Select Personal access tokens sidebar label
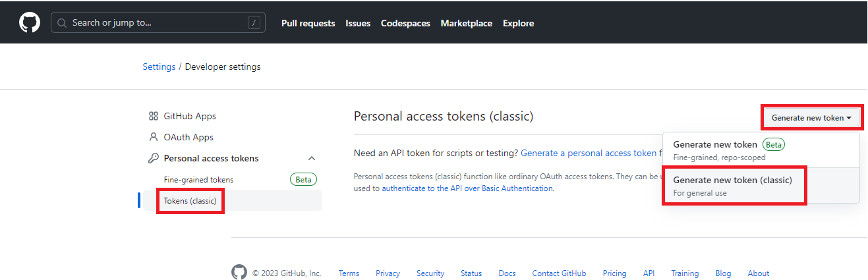The width and height of the screenshot is (868, 280). 211,158
